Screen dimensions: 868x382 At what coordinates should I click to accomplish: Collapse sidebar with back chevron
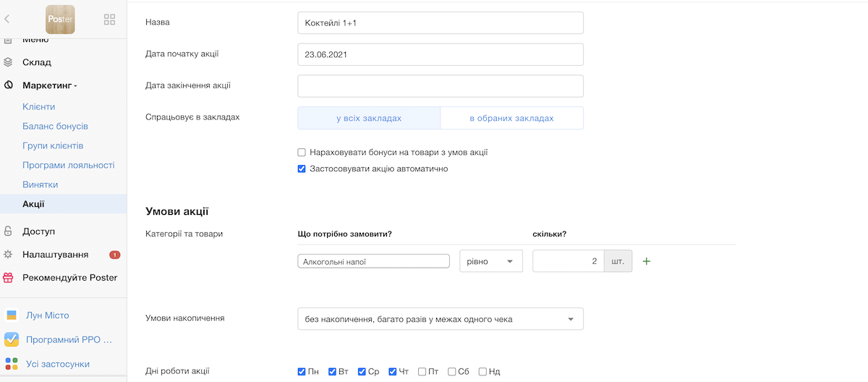click(x=7, y=20)
